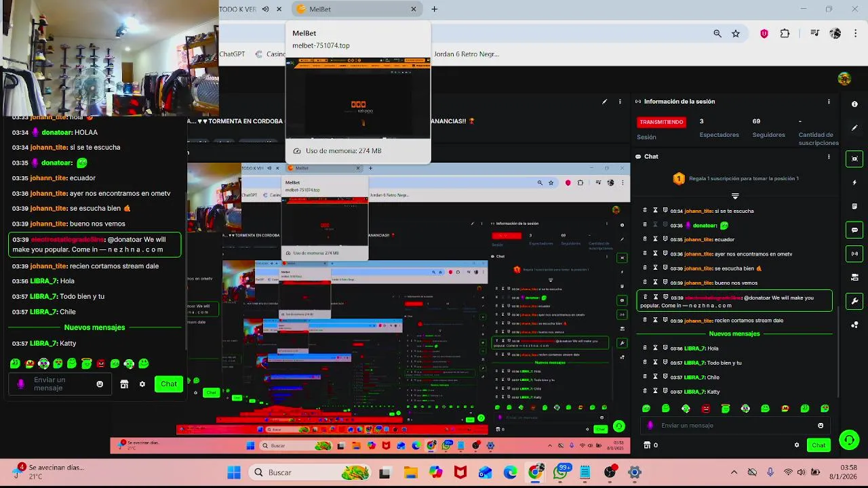
Task: Open settings gear in popout chat
Action: [142, 384]
